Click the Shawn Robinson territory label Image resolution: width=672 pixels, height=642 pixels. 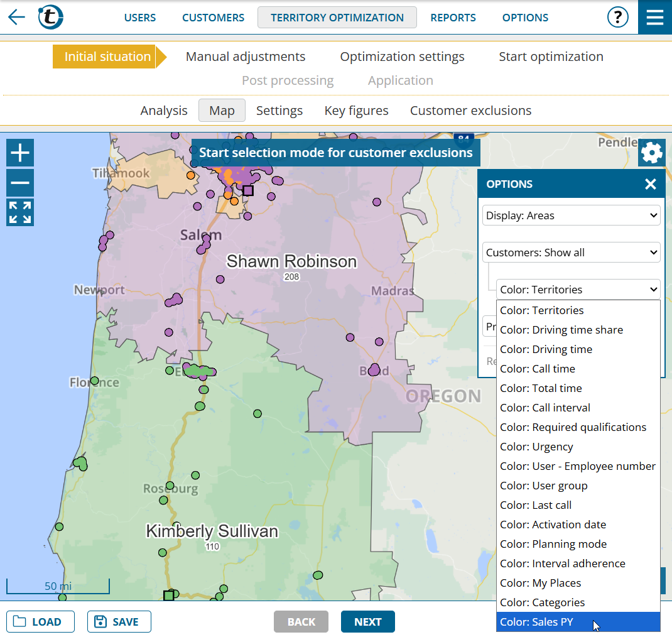coord(291,261)
